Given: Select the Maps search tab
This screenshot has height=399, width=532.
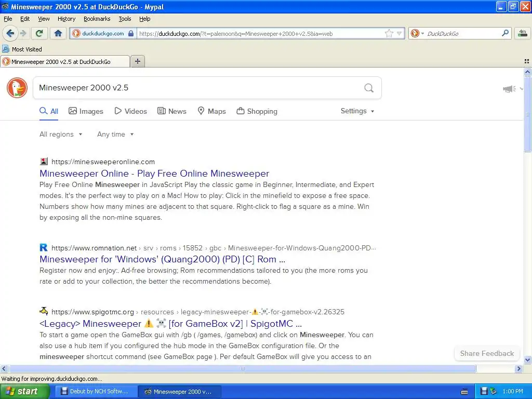Looking at the screenshot, I should click(212, 111).
